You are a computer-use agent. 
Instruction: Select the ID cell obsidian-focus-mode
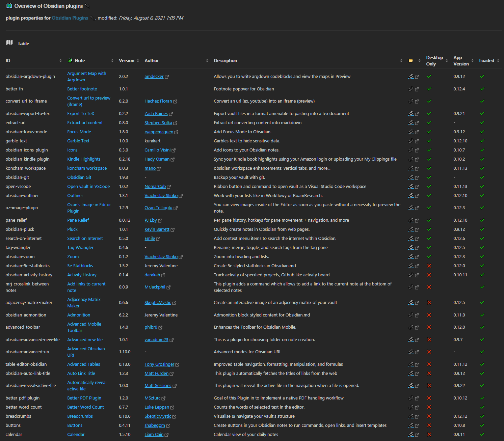click(26, 132)
